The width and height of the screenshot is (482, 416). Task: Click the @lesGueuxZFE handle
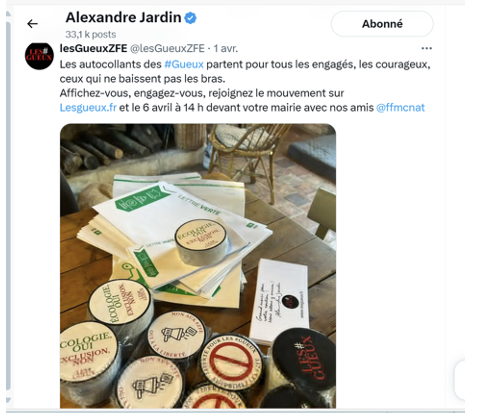coord(167,48)
